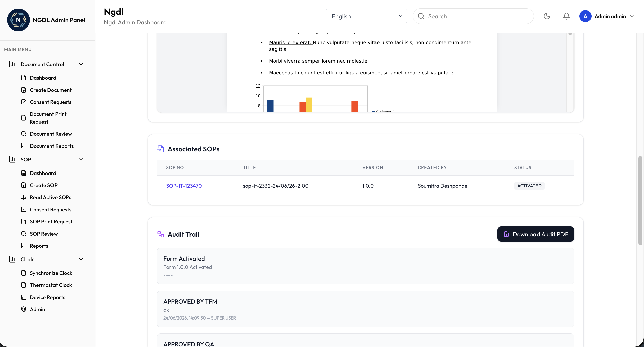Collapse the Document Control section chevron

81,64
